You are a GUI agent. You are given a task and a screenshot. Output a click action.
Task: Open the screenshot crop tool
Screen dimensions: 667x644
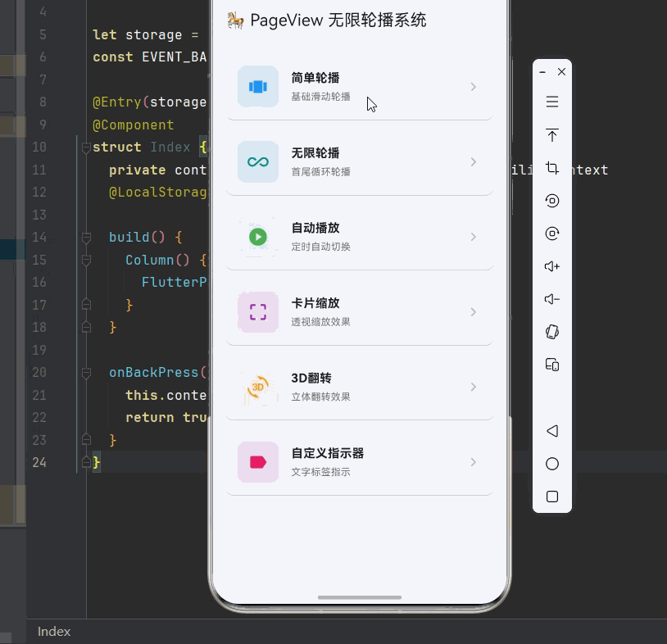pyautogui.click(x=552, y=168)
